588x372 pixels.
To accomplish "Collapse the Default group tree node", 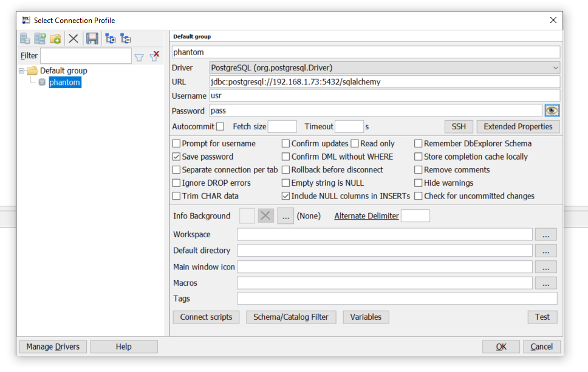I will 22,70.
